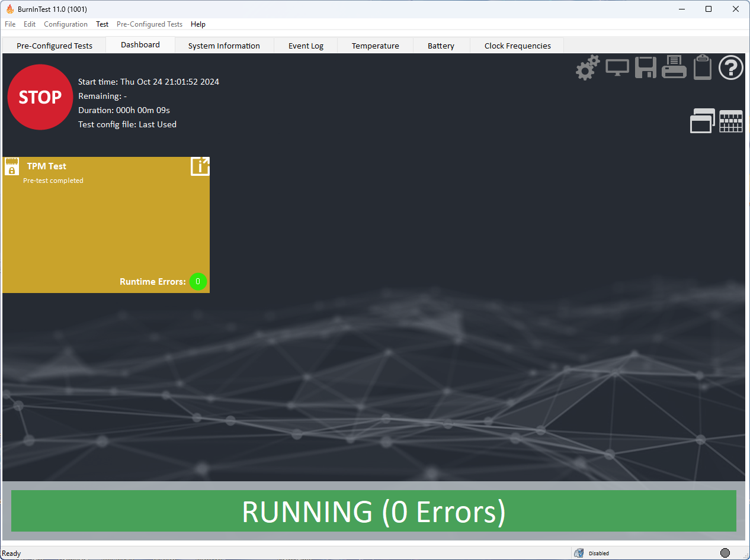The height and width of the screenshot is (560, 750).
Task: Switch to cascaded windows view icon
Action: pos(703,121)
